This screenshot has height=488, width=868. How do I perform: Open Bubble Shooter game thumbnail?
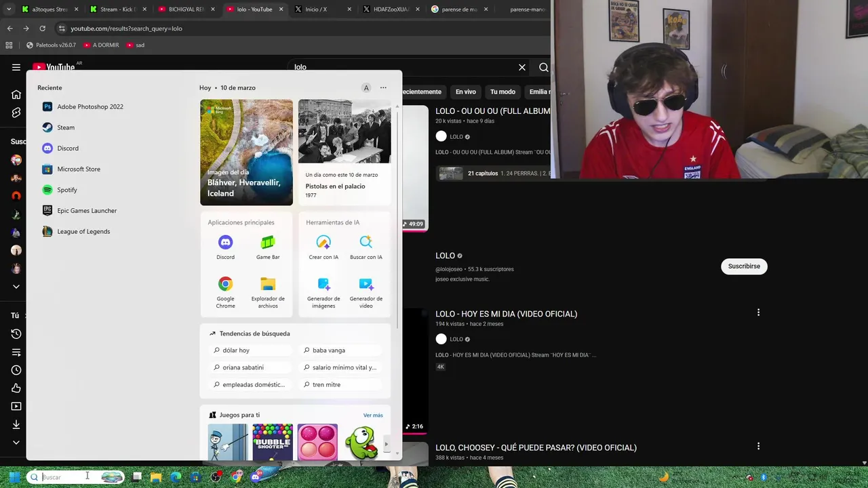click(273, 442)
